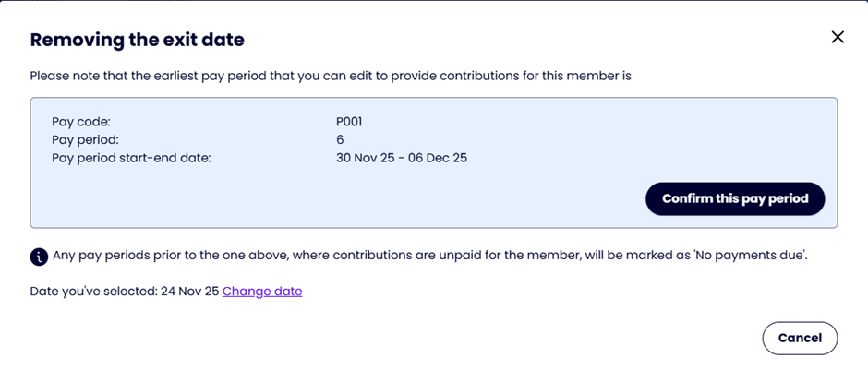Open the Change date link
Screen dimensions: 868x382
coord(262,292)
